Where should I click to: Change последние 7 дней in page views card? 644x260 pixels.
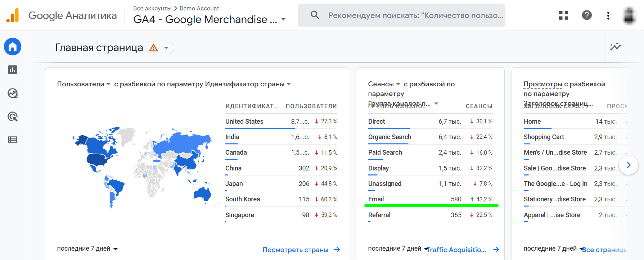(x=554, y=248)
